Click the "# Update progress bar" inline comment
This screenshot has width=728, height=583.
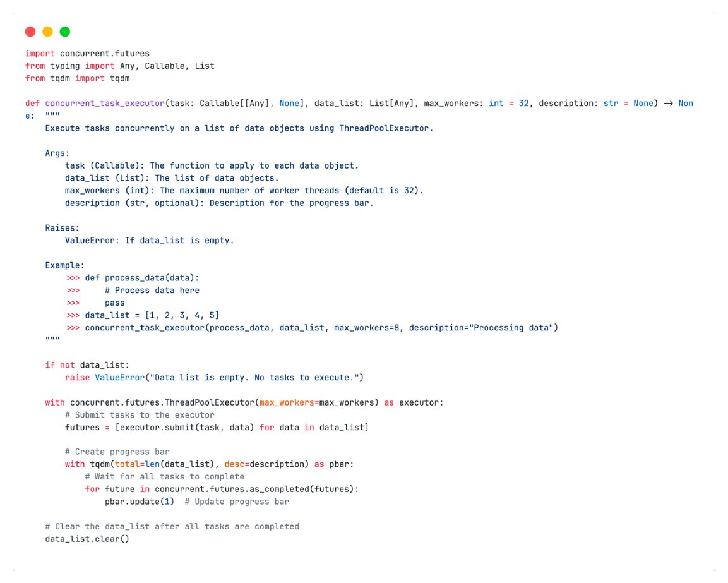[237, 502]
